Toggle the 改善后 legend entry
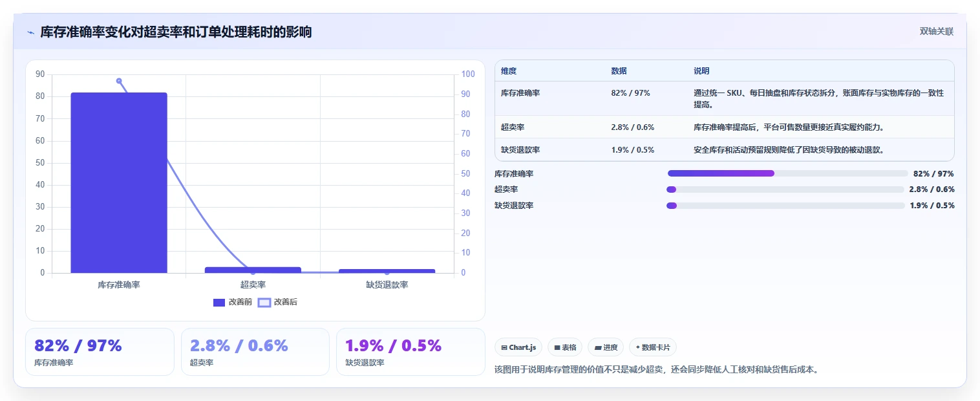 [277, 302]
